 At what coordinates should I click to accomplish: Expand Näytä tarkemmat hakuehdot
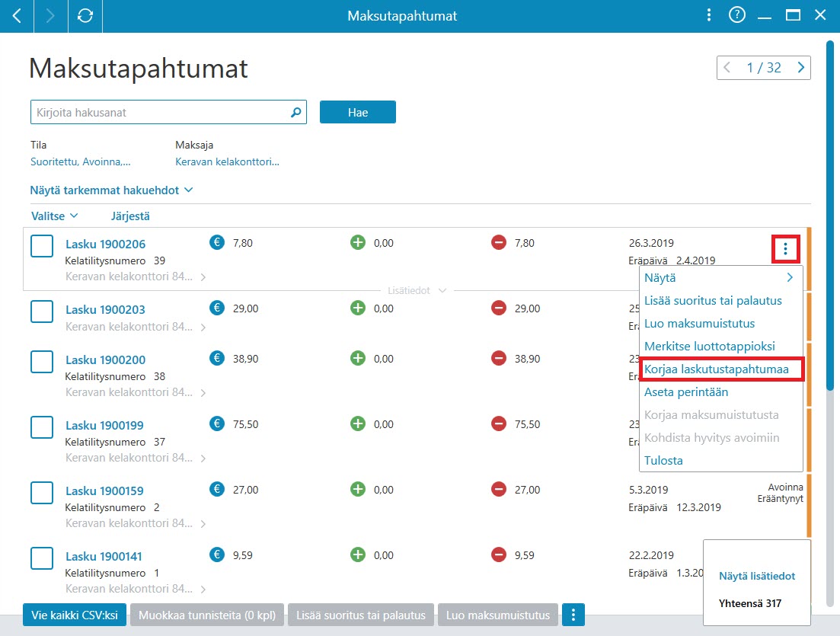[x=111, y=190]
